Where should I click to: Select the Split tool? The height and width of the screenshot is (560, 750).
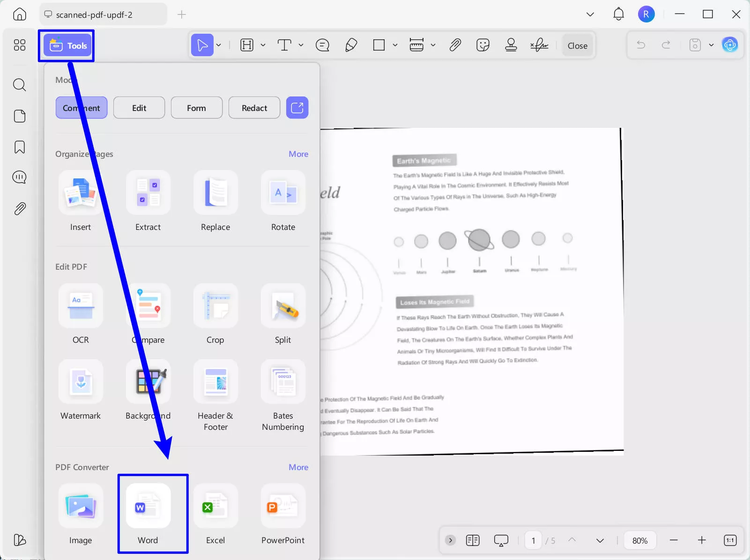282,314
